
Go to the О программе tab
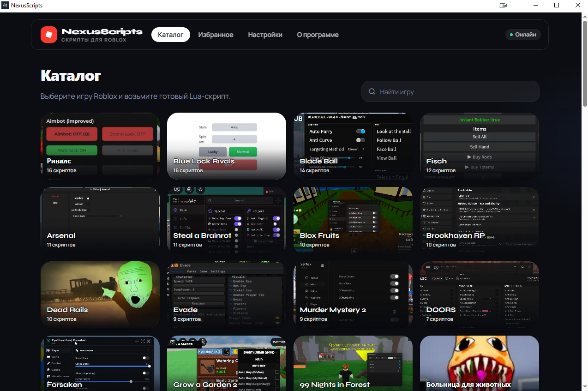[318, 35]
